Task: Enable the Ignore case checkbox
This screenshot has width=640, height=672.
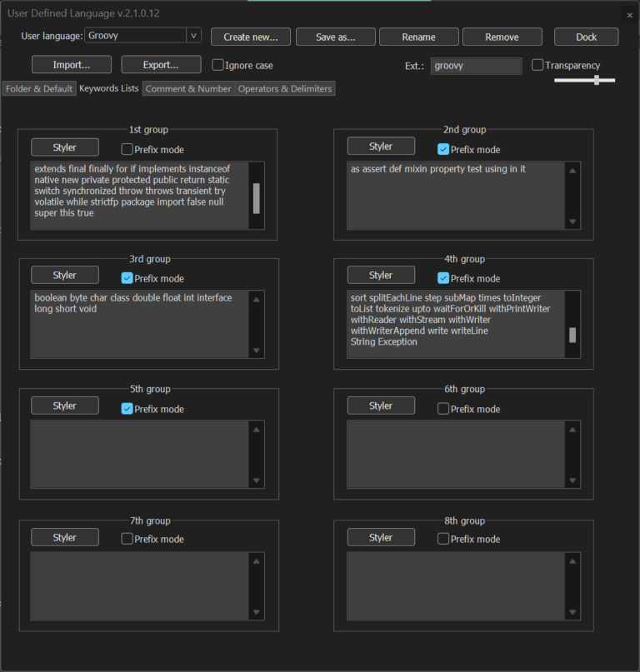Action: 218,65
